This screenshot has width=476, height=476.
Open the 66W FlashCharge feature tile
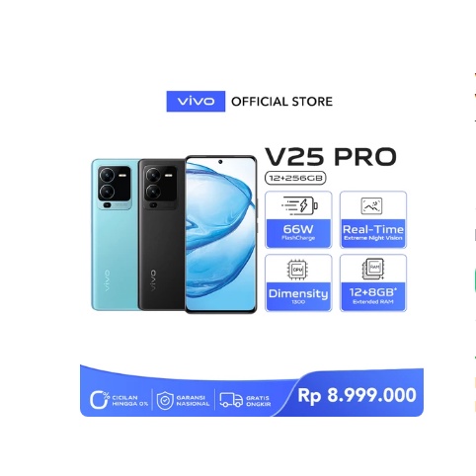click(x=298, y=219)
